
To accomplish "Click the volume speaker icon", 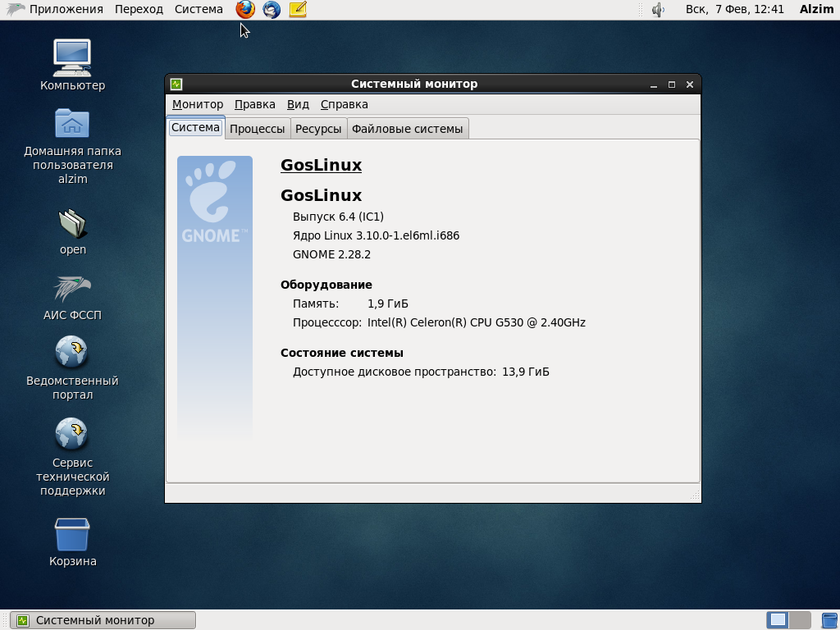I will pos(658,10).
